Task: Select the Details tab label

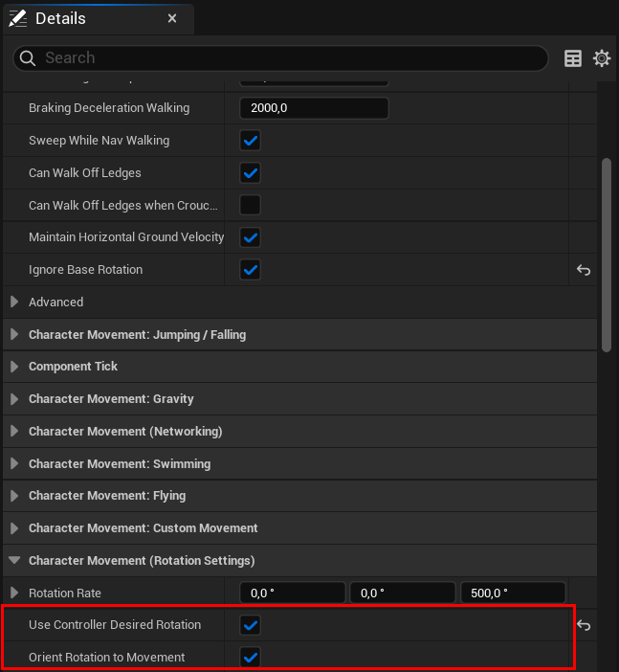Action: coord(60,18)
